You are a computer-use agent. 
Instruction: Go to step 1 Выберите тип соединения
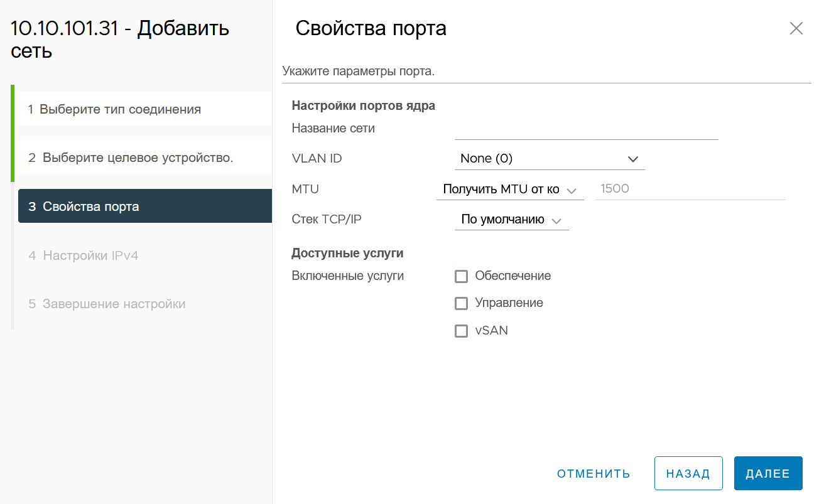coord(145,109)
